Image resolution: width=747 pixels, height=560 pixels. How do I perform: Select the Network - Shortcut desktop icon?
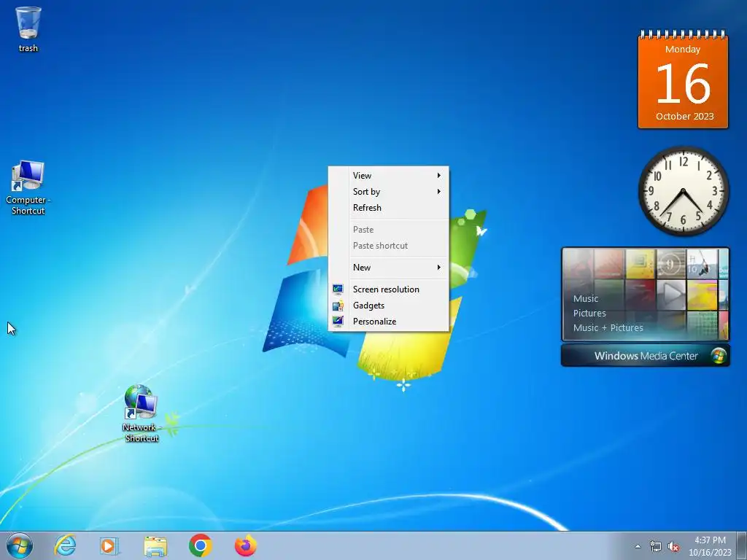tap(141, 413)
